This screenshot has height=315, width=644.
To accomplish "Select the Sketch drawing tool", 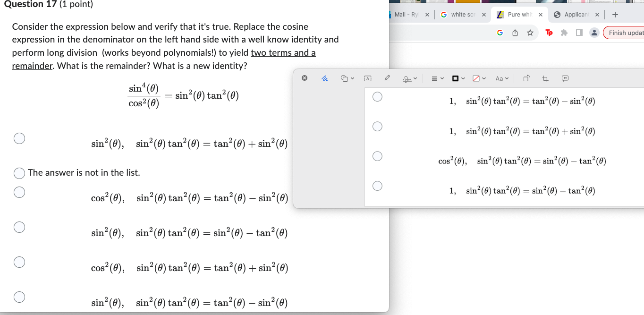I will point(324,78).
